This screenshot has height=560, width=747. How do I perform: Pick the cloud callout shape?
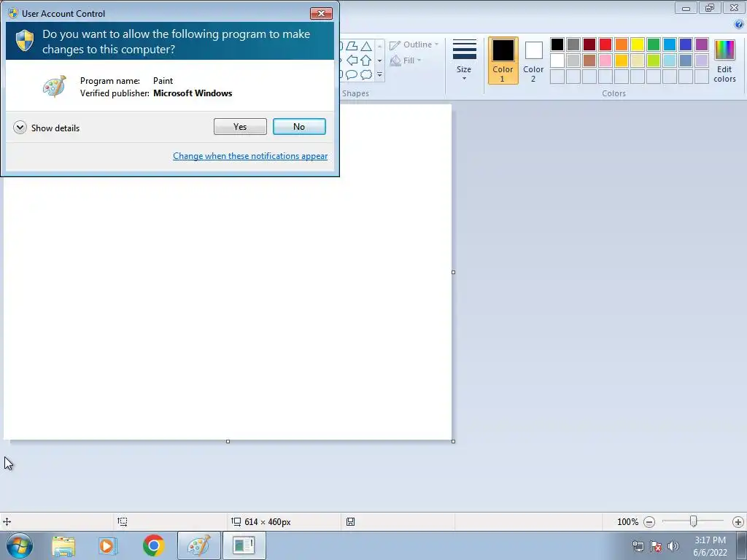tap(366, 74)
